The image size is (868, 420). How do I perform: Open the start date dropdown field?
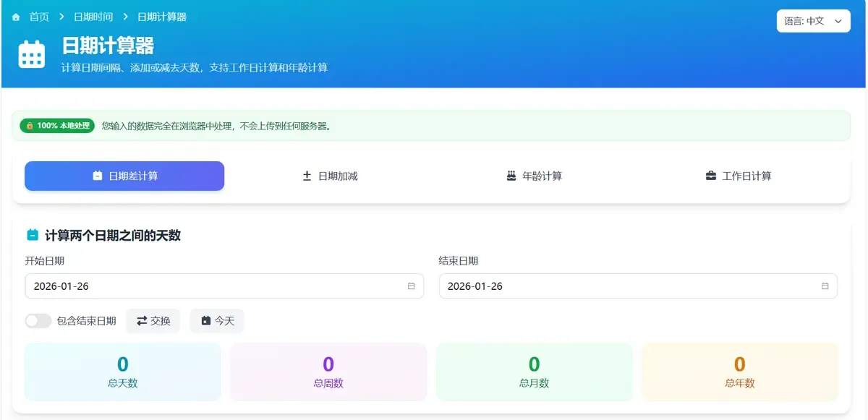[225, 286]
